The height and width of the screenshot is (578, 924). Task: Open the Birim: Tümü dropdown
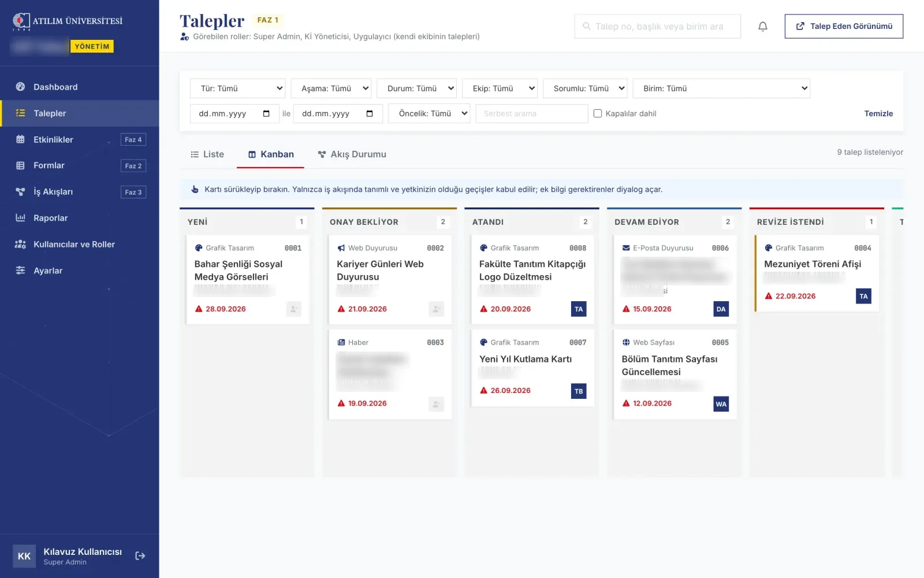[x=721, y=88]
